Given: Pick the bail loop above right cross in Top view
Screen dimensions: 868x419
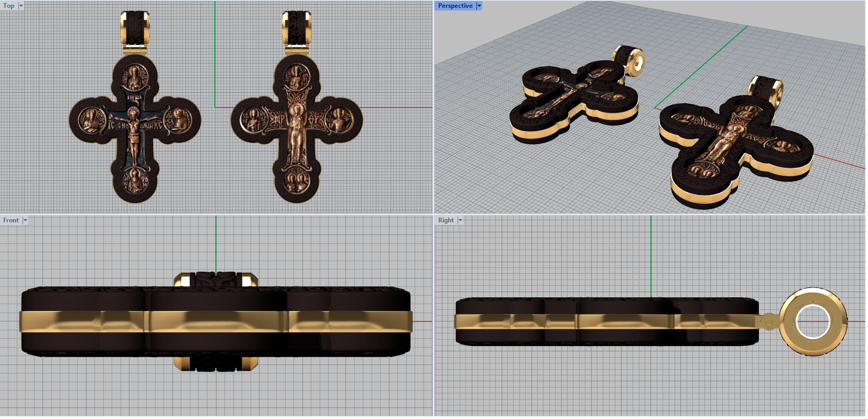Looking at the screenshot, I should coord(297,30).
